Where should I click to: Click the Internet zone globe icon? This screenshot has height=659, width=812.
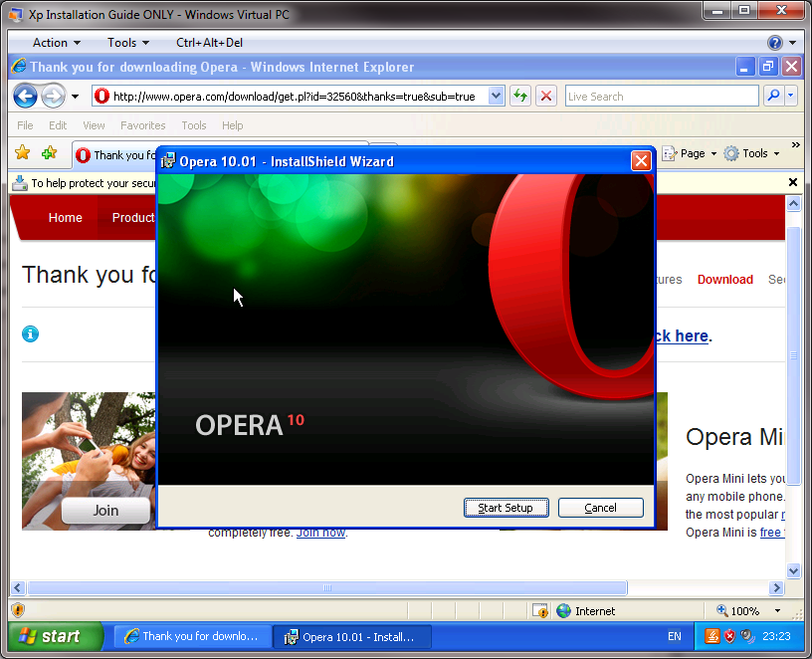point(563,611)
